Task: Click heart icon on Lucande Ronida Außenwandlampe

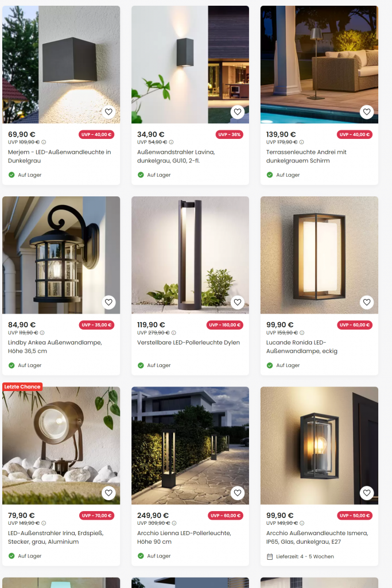Action: [x=367, y=302]
